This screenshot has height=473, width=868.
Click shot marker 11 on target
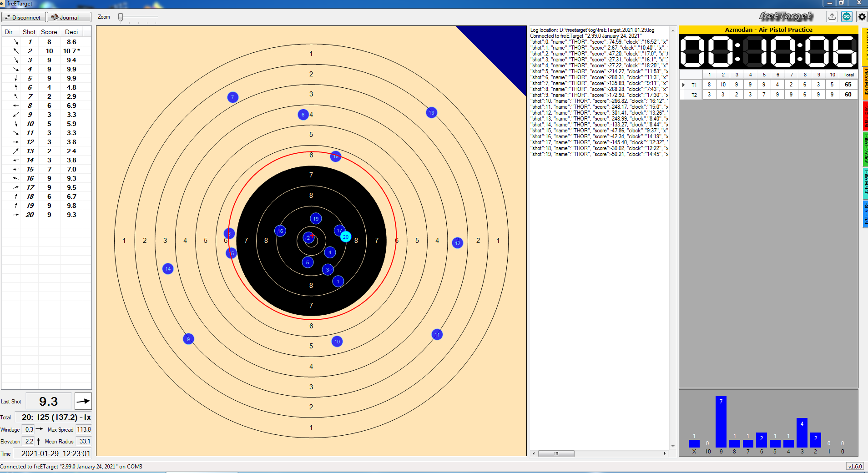[437, 335]
